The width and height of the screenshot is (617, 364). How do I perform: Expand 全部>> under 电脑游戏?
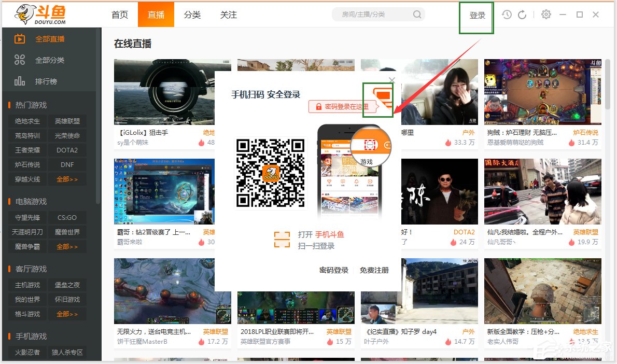(67, 247)
